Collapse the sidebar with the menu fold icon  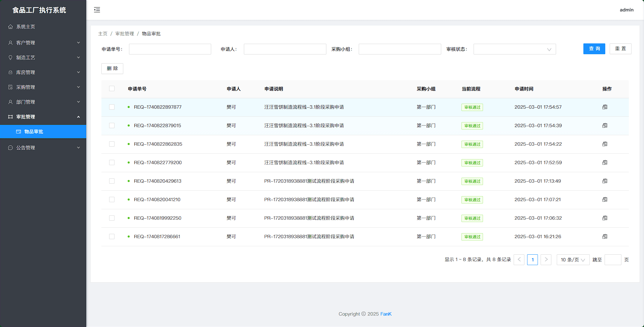97,10
